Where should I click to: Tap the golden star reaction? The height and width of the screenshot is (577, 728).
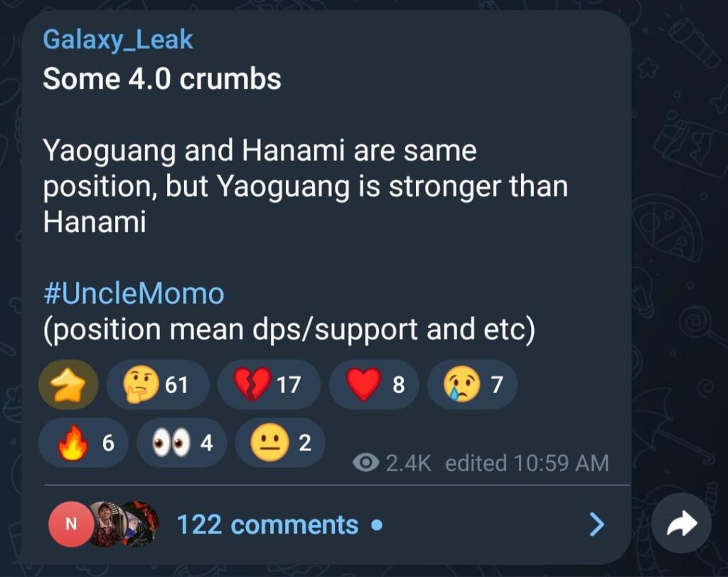click(68, 385)
